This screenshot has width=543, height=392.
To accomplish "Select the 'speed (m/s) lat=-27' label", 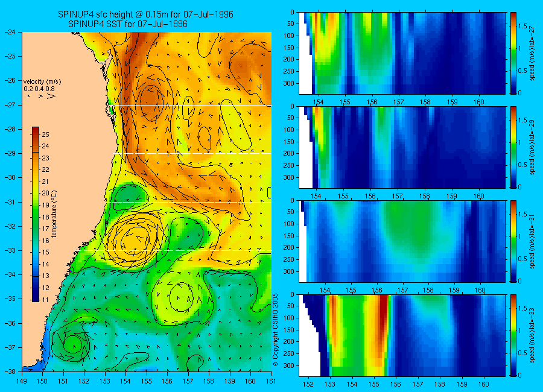I will [532, 53].
